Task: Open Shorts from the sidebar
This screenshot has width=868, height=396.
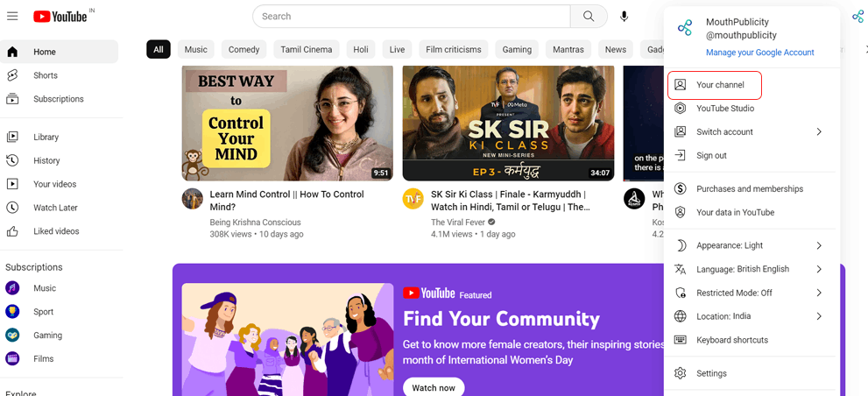Action: point(60,75)
